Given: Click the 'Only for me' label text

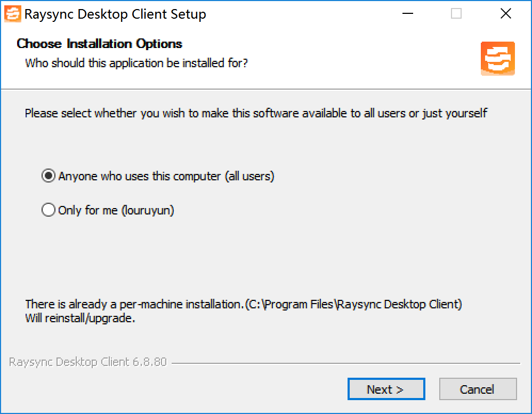Looking at the screenshot, I should coord(88,210).
